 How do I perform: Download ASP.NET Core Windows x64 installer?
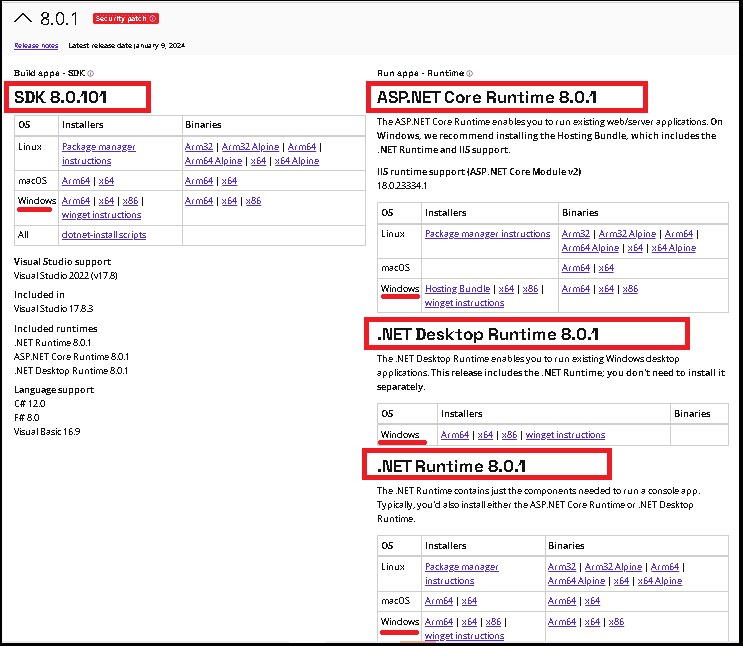click(x=506, y=289)
